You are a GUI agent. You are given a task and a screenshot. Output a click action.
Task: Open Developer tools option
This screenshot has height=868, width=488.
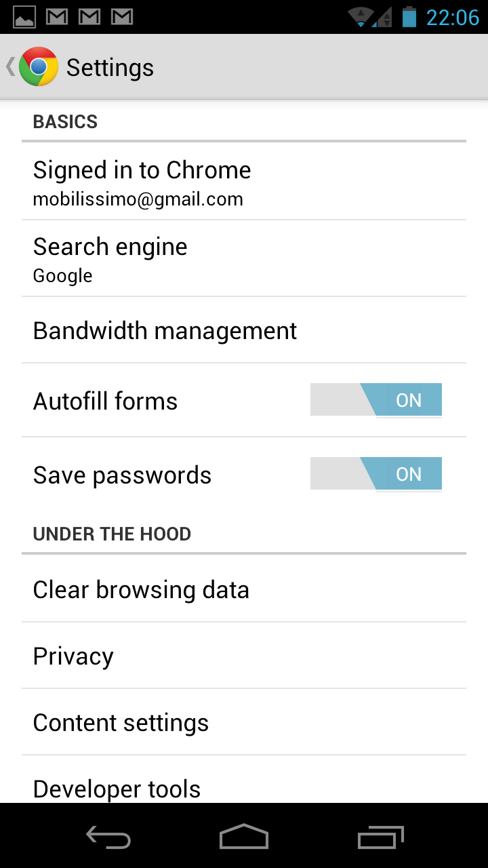(244, 788)
